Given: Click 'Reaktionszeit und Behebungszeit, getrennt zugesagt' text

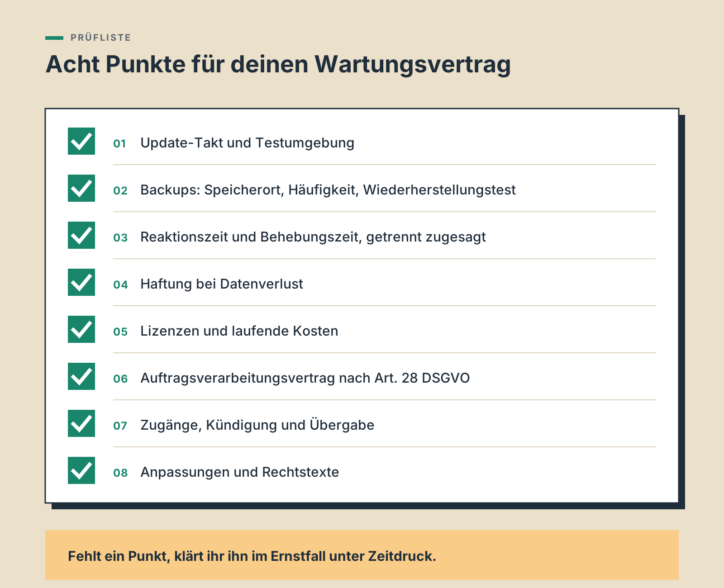Looking at the screenshot, I should (x=313, y=237).
